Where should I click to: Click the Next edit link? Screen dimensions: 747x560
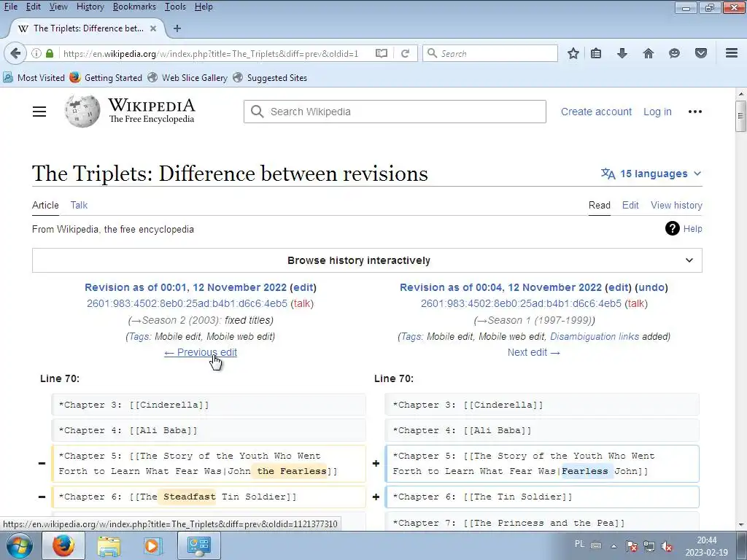point(534,352)
